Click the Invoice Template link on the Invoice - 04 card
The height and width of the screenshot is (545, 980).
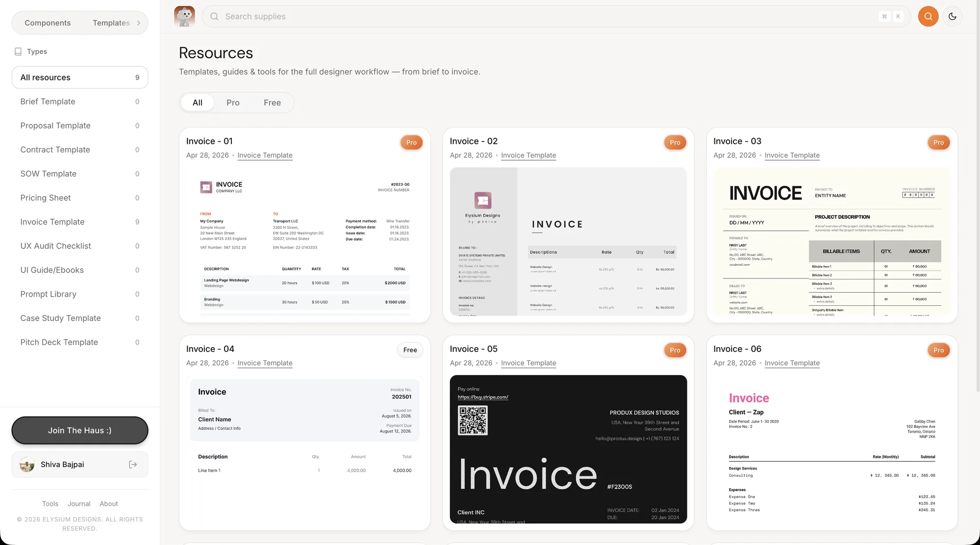pyautogui.click(x=265, y=363)
